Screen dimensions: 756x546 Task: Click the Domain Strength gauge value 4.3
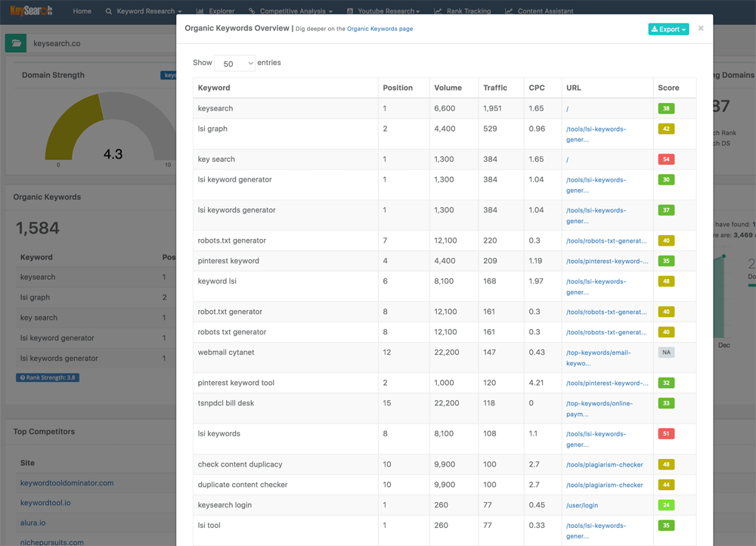pos(113,154)
